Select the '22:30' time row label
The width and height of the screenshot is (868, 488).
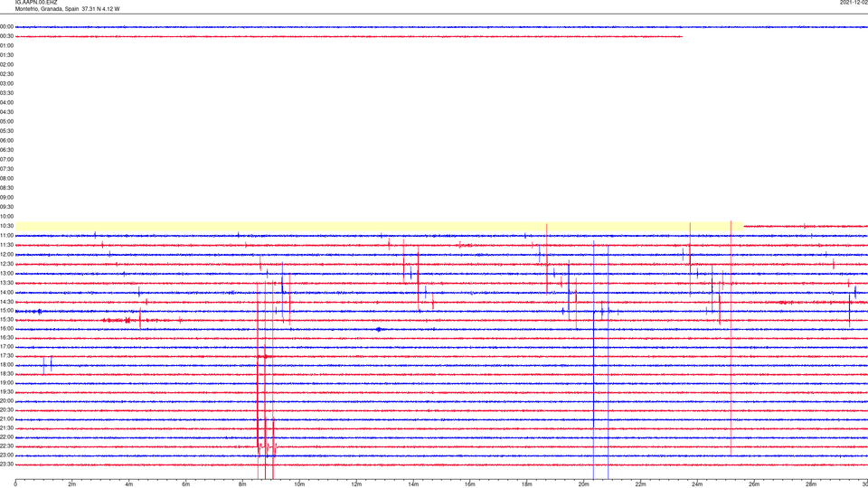point(6,446)
